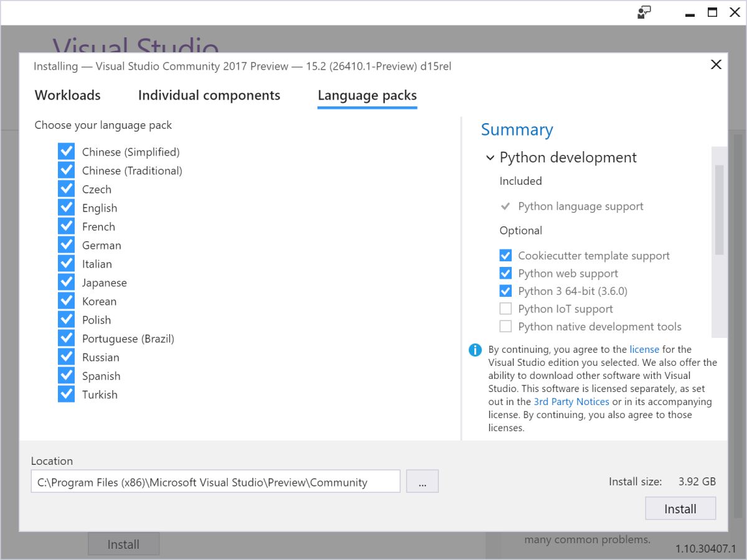The width and height of the screenshot is (747, 560).
Task: Click the browse (...) location button
Action: tap(423, 482)
